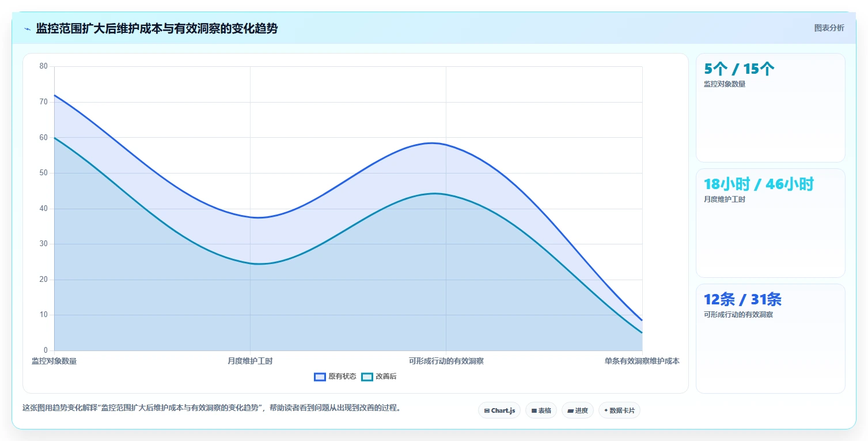Click the 可形成行动的有效洞察 caption in the third card

point(738,315)
